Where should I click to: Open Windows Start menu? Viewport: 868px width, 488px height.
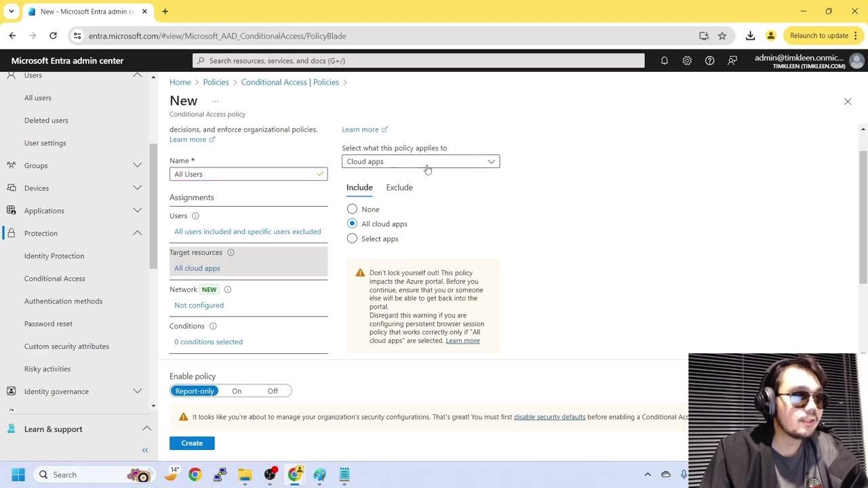click(x=18, y=474)
